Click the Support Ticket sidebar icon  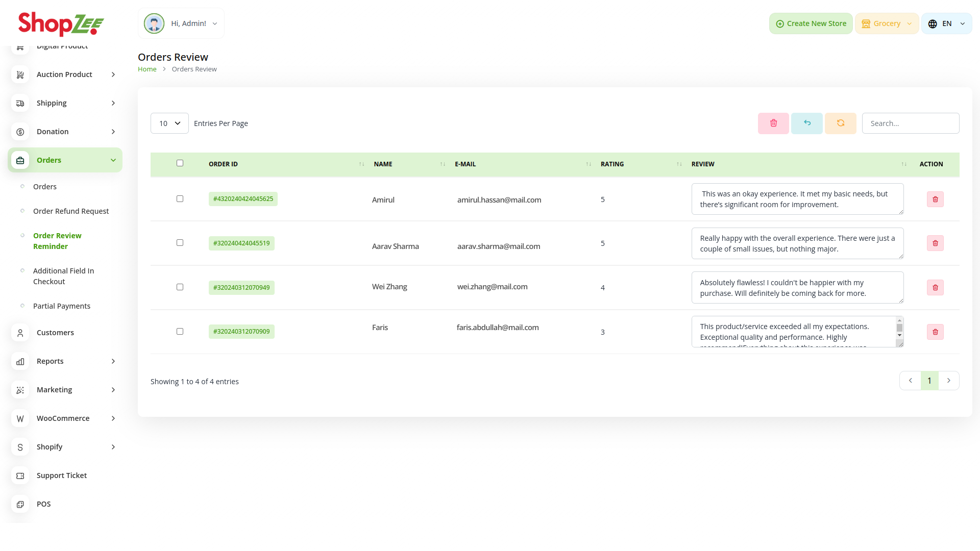tap(20, 475)
